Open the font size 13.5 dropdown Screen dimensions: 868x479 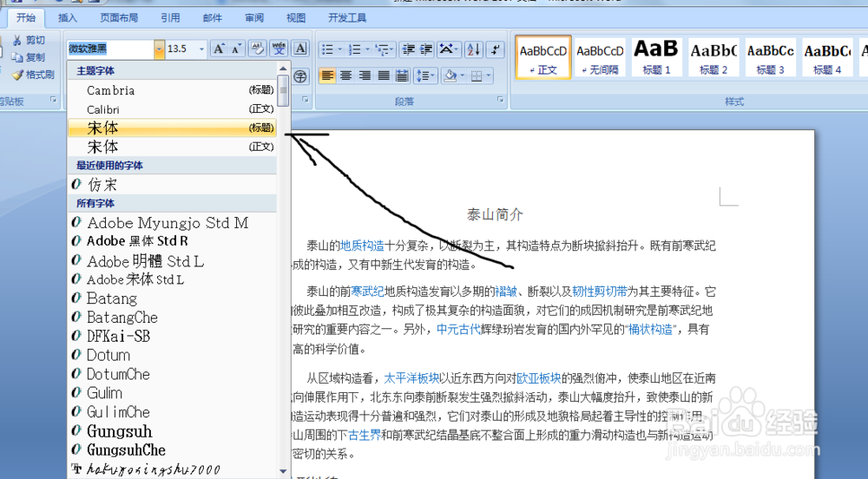click(x=201, y=49)
